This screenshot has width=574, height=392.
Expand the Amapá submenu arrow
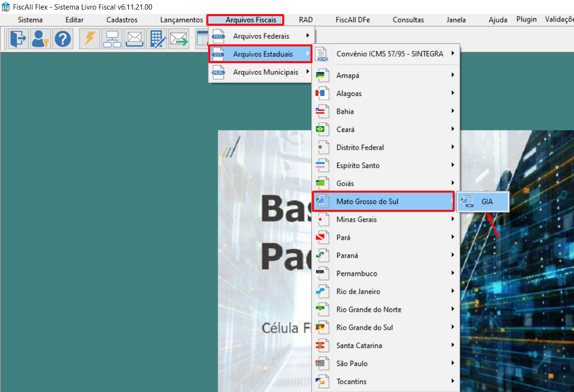[453, 75]
